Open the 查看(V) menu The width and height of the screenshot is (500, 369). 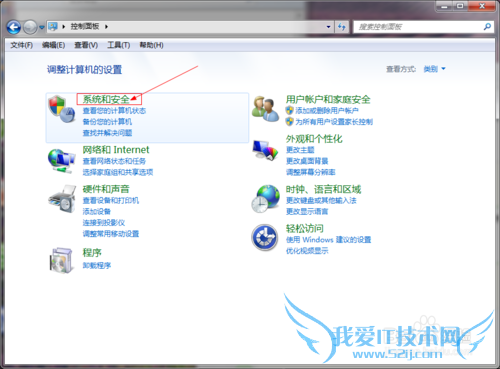coord(86,45)
